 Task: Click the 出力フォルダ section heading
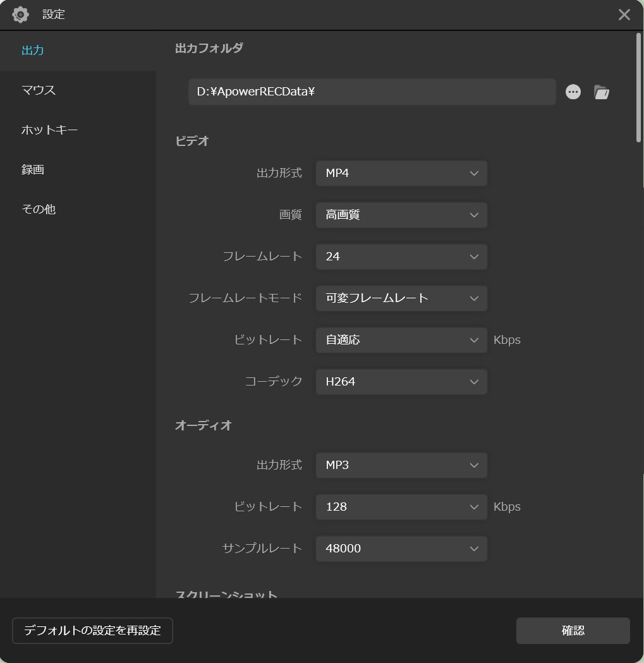tap(209, 48)
